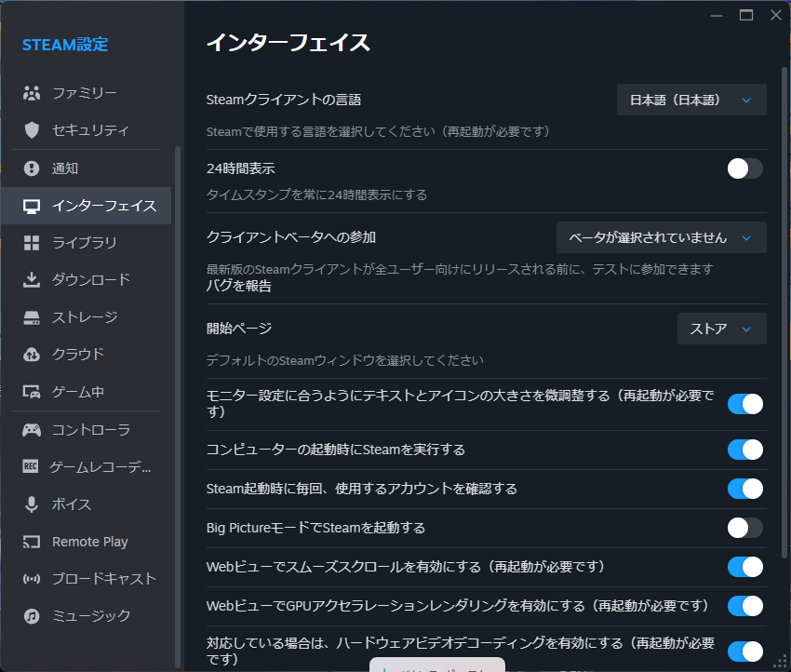Click the ブロードキャスト broadcast icon
This screenshot has height=672, width=791.
pos(32,579)
